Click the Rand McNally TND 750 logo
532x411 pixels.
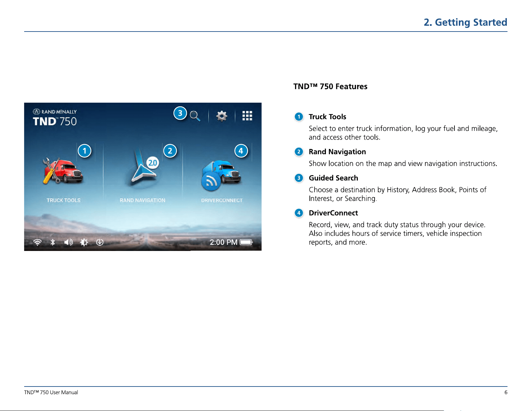click(55, 118)
